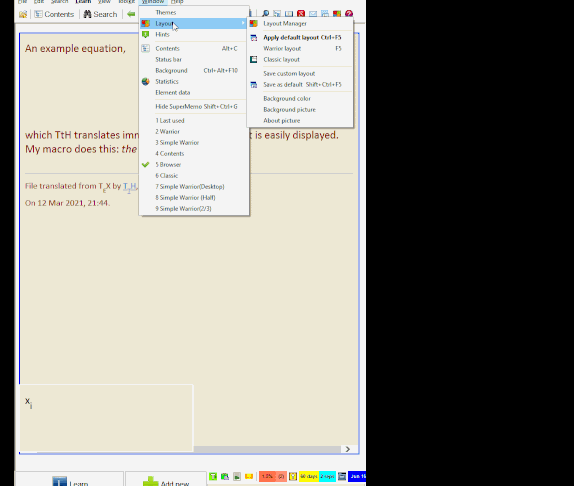Screen dimensions: 574x486
Task: Click the blue Jun date status field
Action: coord(357,476)
